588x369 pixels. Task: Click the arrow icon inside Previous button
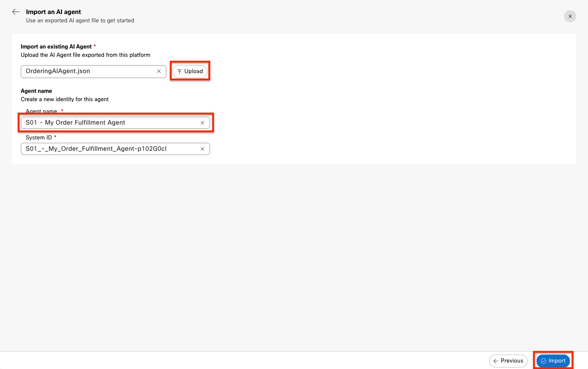click(496, 361)
